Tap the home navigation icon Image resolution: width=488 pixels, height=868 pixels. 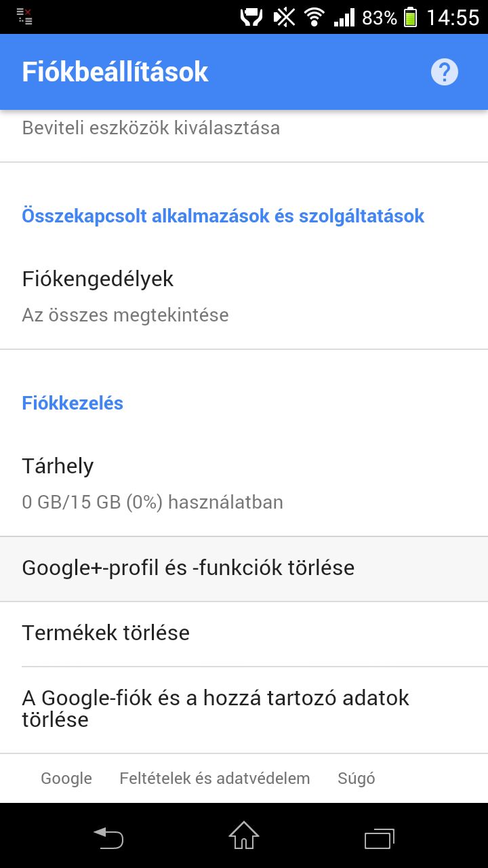click(244, 835)
